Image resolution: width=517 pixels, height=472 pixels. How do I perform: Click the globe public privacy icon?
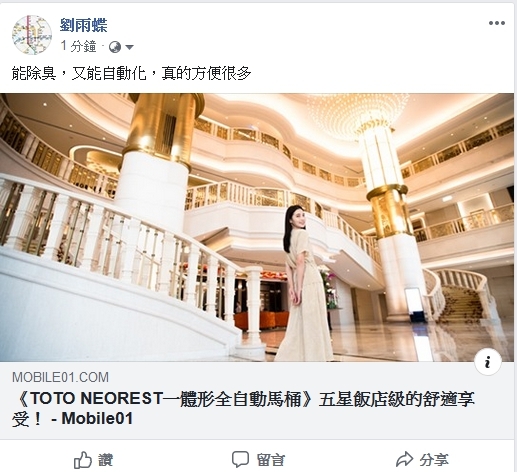(x=115, y=47)
